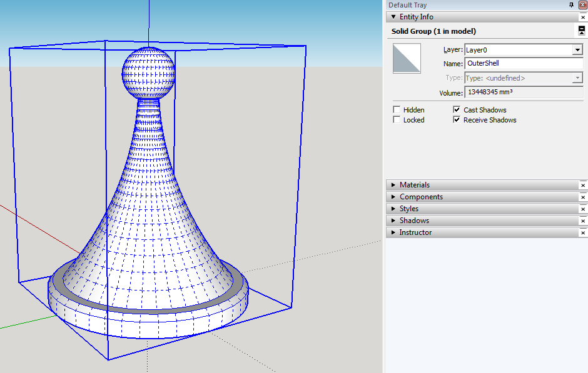Viewport: 588px width, 373px height.
Task: Pin the Default Tray panel
Action: pyautogui.click(x=570, y=5)
